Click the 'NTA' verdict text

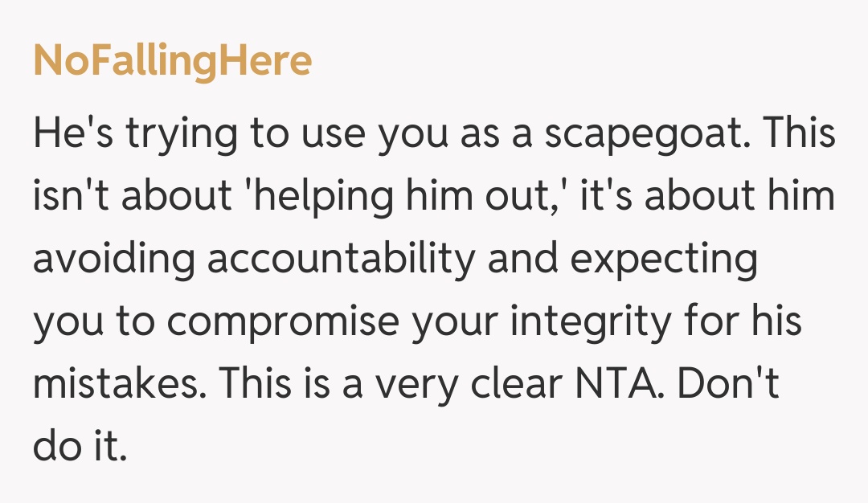pyautogui.click(x=620, y=386)
